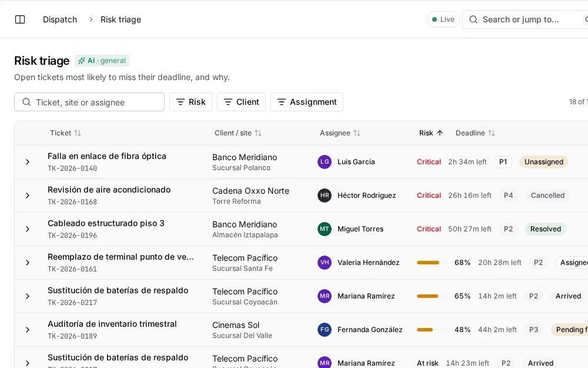This screenshot has width=588, height=368.
Task: Open ticket Revisión de aire acondicionado
Action: [x=109, y=190]
